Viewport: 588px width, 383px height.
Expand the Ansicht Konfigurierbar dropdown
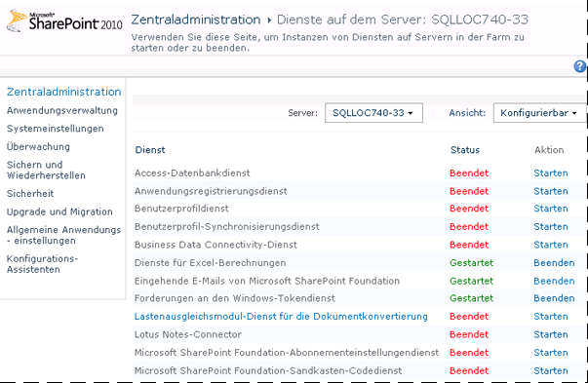539,113
